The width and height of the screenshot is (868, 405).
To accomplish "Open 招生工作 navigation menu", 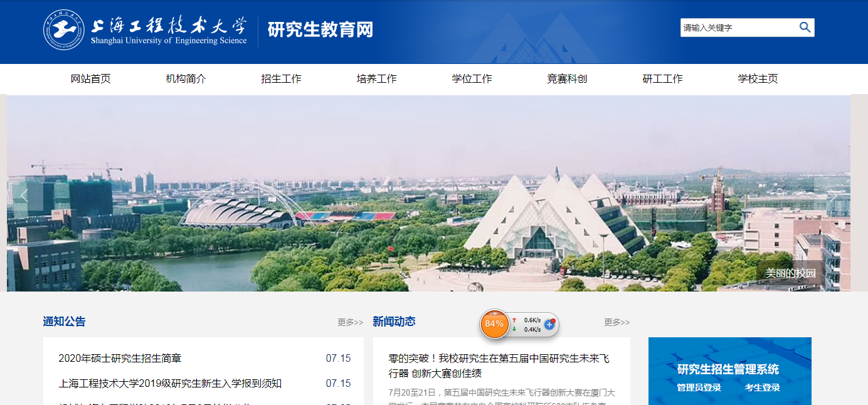I will coord(282,79).
